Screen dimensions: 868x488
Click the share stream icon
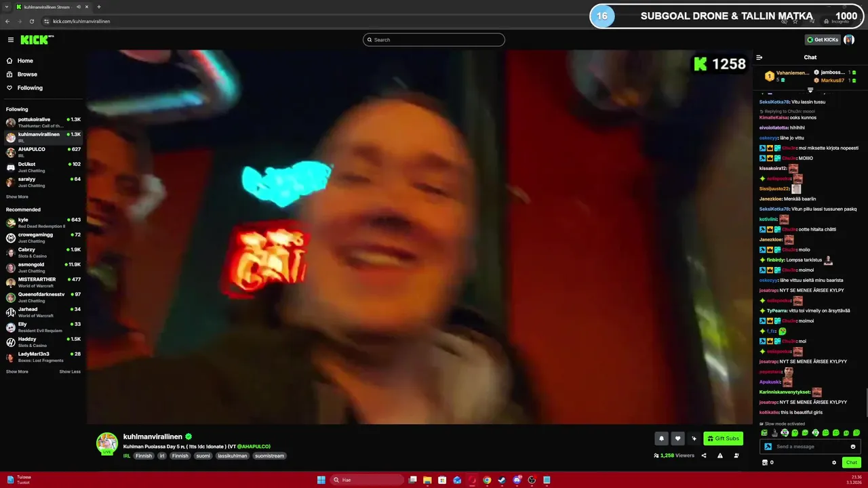(704, 455)
